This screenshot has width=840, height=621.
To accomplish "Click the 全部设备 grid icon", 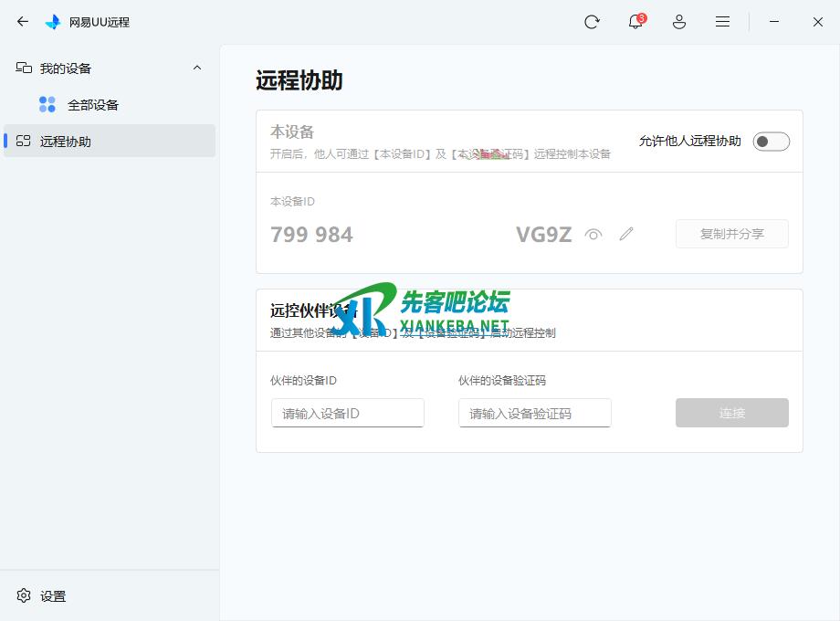I will click(47, 105).
